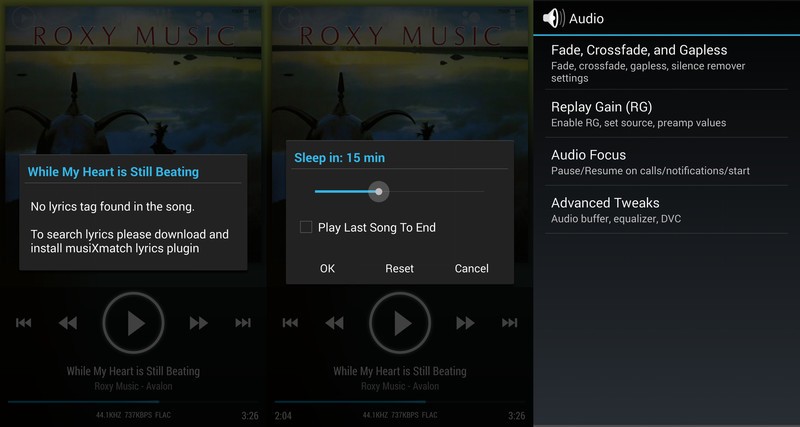Enable Play Last Song To End checkbox

coord(306,227)
